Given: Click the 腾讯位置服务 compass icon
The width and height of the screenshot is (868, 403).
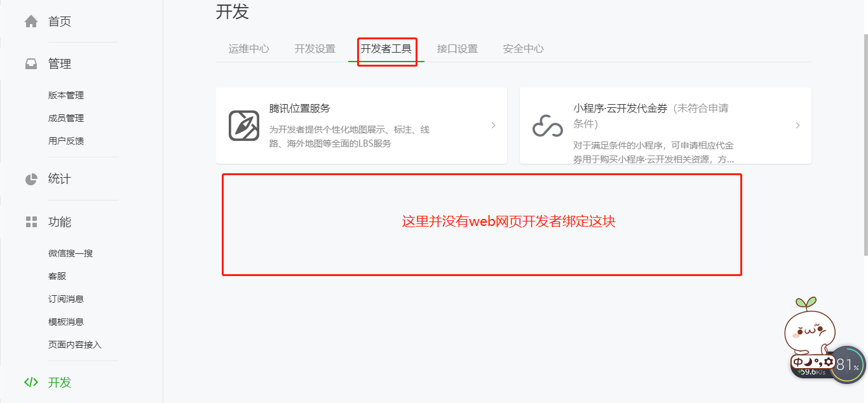Looking at the screenshot, I should [x=244, y=126].
